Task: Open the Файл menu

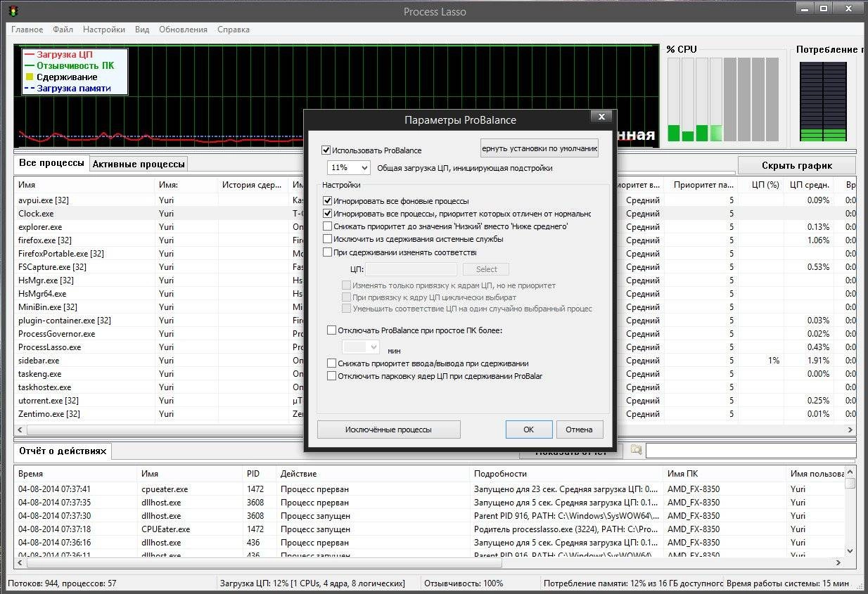Action: pyautogui.click(x=63, y=30)
